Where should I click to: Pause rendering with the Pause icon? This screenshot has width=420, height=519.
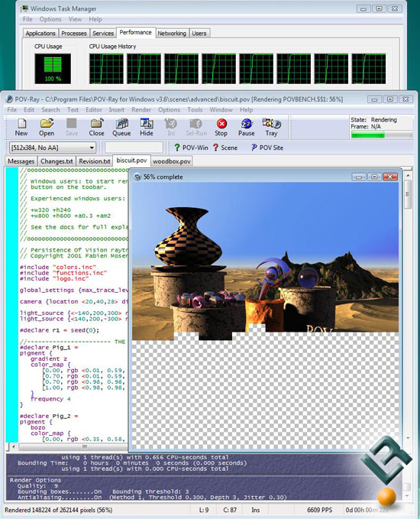[x=247, y=127]
